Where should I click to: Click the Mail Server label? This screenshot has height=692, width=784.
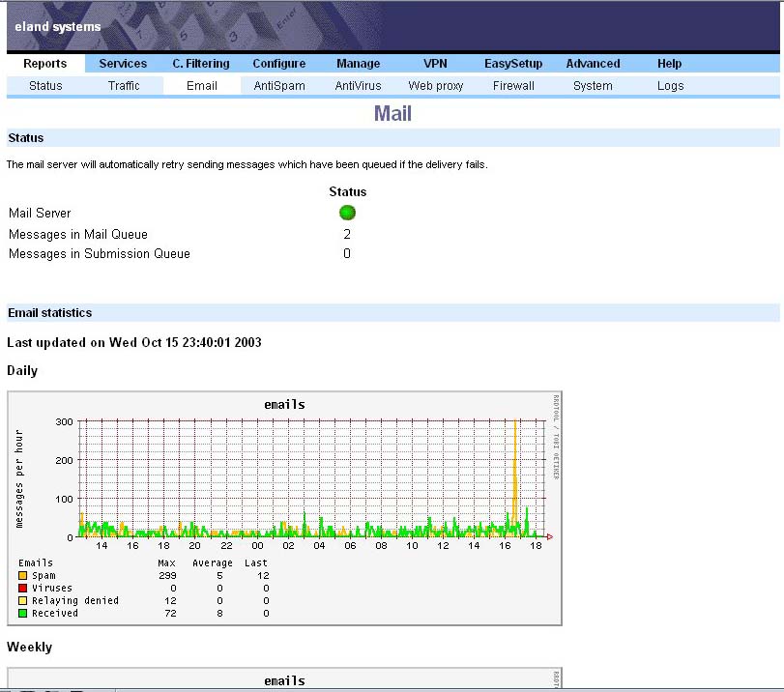click(40, 213)
